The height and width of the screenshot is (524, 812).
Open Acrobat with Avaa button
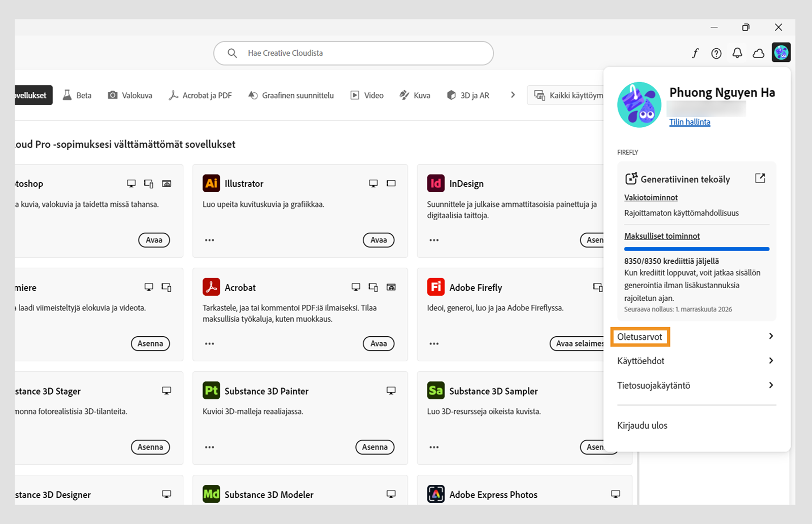pyautogui.click(x=379, y=343)
